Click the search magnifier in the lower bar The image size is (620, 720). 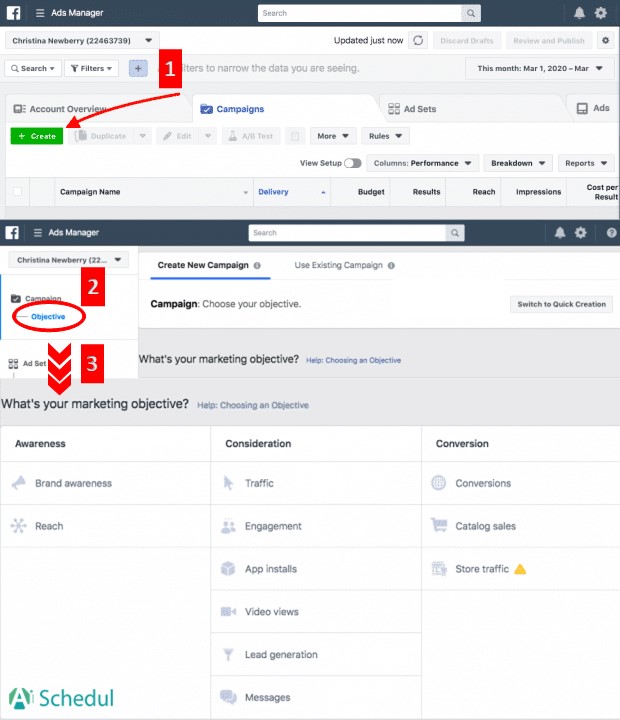(x=455, y=233)
